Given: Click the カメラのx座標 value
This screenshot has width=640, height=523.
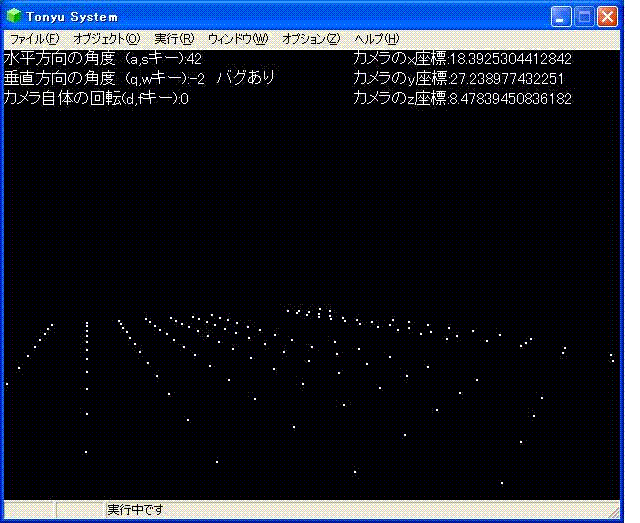Looking at the screenshot, I should pyautogui.click(x=462, y=59).
